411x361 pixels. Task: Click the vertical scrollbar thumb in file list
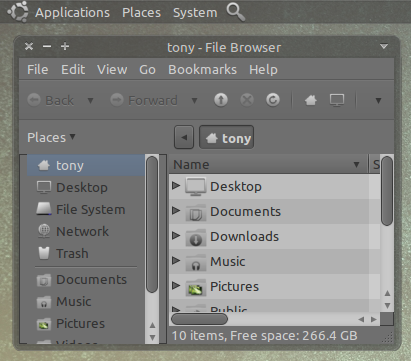pyautogui.click(x=387, y=191)
